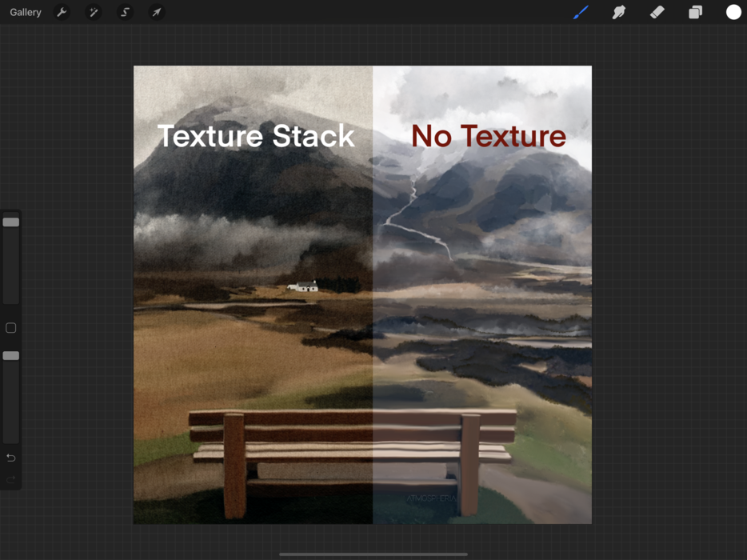Open the white color picker circle
Viewport: 747px width, 560px height.
pos(733,12)
